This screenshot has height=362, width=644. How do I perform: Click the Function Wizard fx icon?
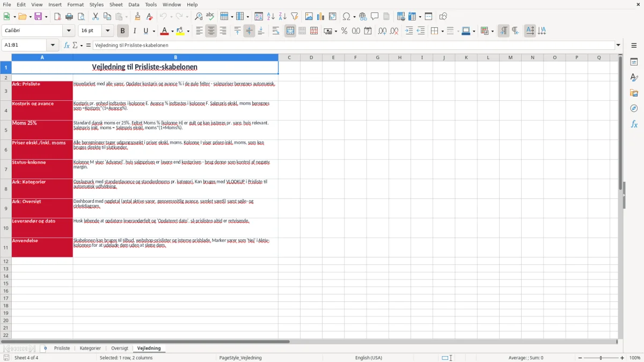(67, 45)
